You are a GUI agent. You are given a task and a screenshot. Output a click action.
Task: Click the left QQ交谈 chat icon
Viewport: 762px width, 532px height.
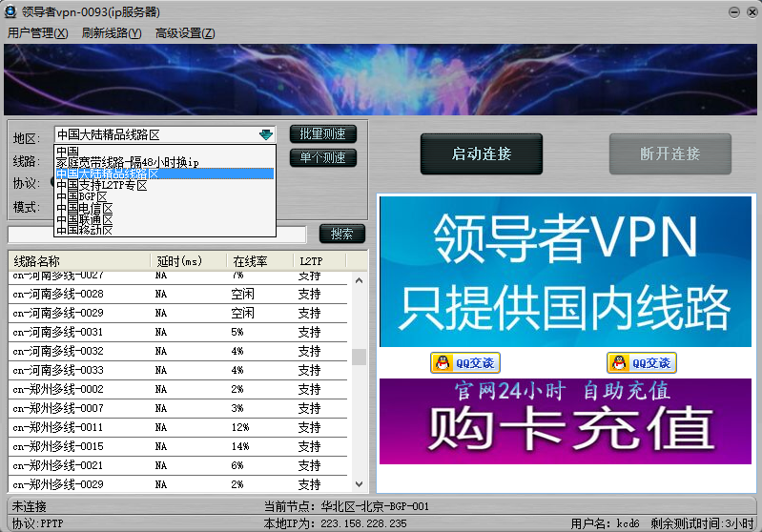[x=464, y=362]
